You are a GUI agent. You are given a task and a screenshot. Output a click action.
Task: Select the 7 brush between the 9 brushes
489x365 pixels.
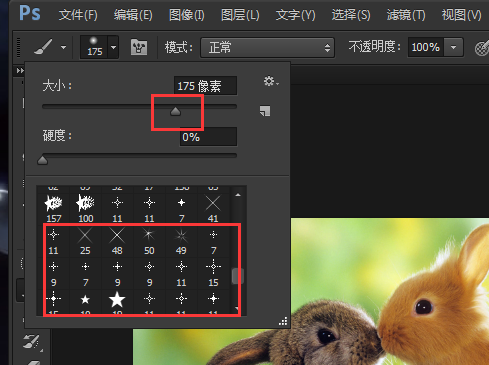point(85,273)
